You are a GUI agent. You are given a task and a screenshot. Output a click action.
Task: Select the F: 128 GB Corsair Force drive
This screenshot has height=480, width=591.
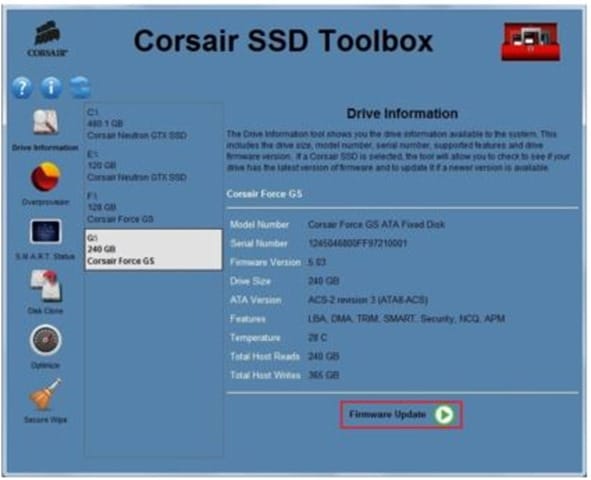point(153,208)
